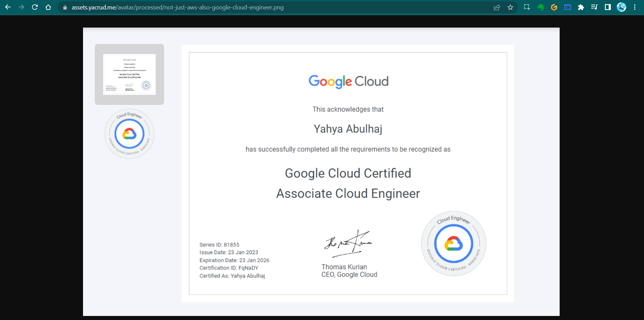Click 'Issue Date: 23 Jan 2023' line
Viewport: 644px width, 320px height.
click(x=229, y=252)
